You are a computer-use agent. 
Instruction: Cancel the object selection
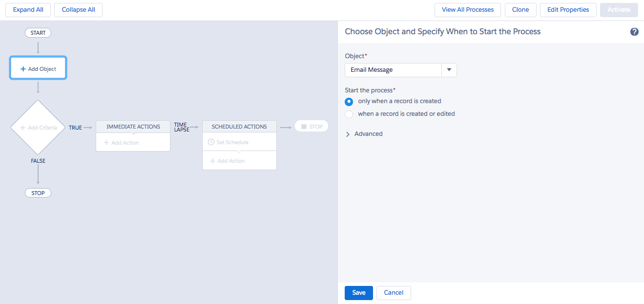click(x=393, y=292)
